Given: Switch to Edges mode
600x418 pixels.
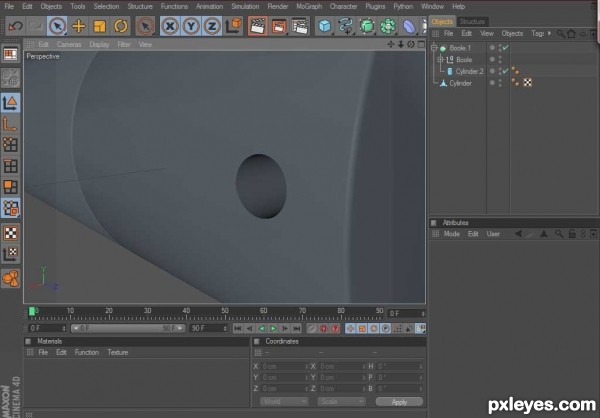Looking at the screenshot, I should [x=10, y=166].
